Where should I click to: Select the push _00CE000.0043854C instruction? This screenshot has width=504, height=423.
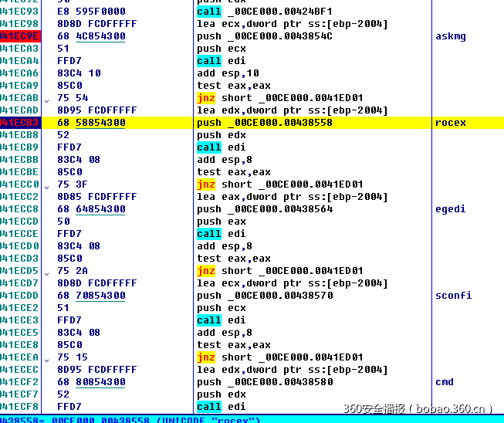tap(264, 36)
